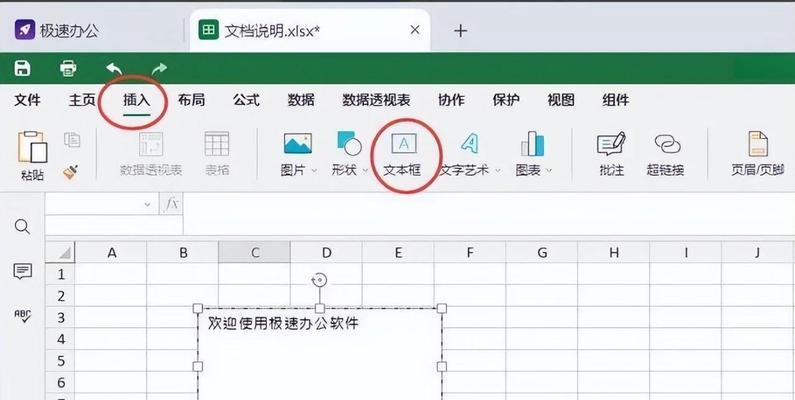Screen dimensions: 795x400
Task: Open the 文件 menu
Action: (27, 100)
